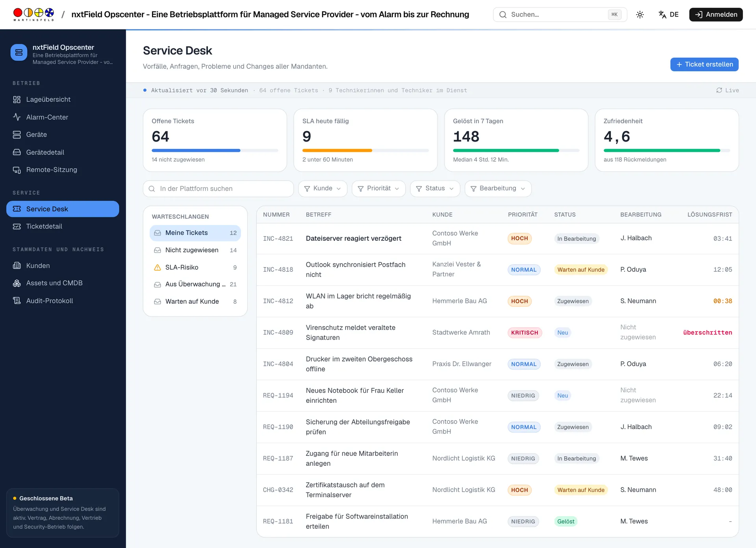Click the Assets und CMDB blocks icon
Viewport: 756px width, 548px height.
pyautogui.click(x=17, y=283)
